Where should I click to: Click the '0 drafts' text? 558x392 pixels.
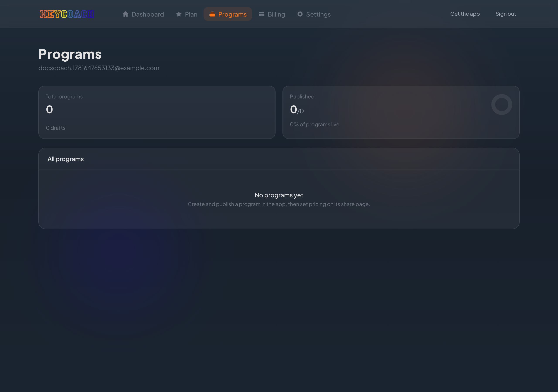(56, 128)
